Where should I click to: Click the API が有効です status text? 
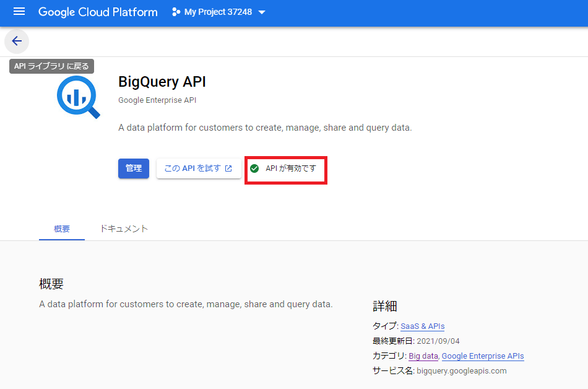pos(291,168)
